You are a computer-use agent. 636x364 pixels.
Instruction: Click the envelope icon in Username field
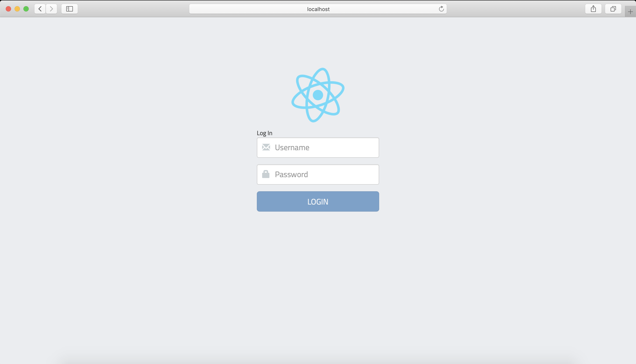click(x=266, y=147)
